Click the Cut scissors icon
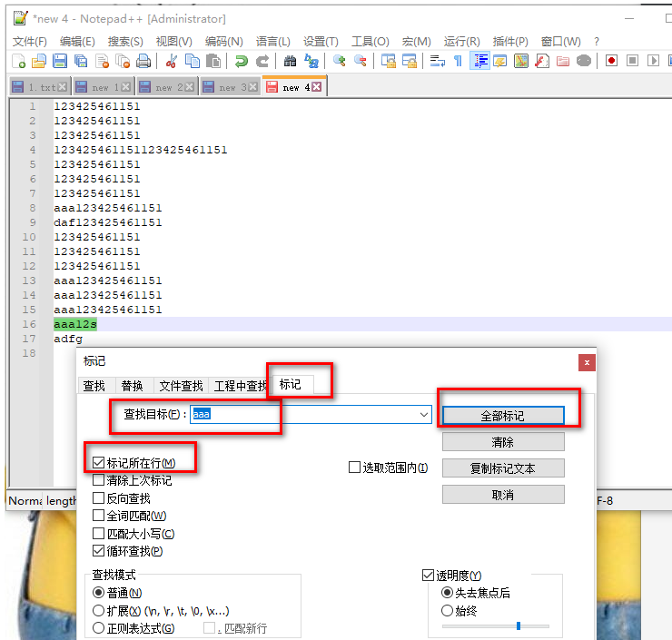The width and height of the screenshot is (672, 640). pyautogui.click(x=171, y=61)
